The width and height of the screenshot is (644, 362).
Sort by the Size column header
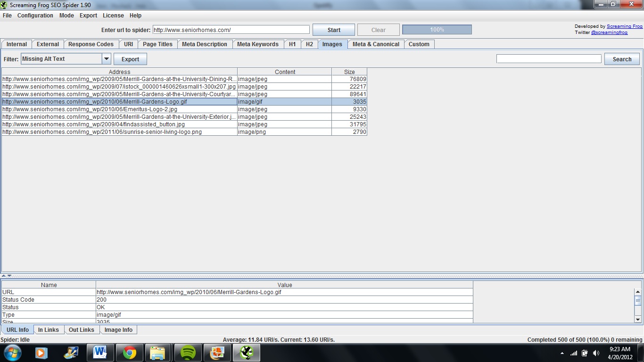(x=349, y=72)
